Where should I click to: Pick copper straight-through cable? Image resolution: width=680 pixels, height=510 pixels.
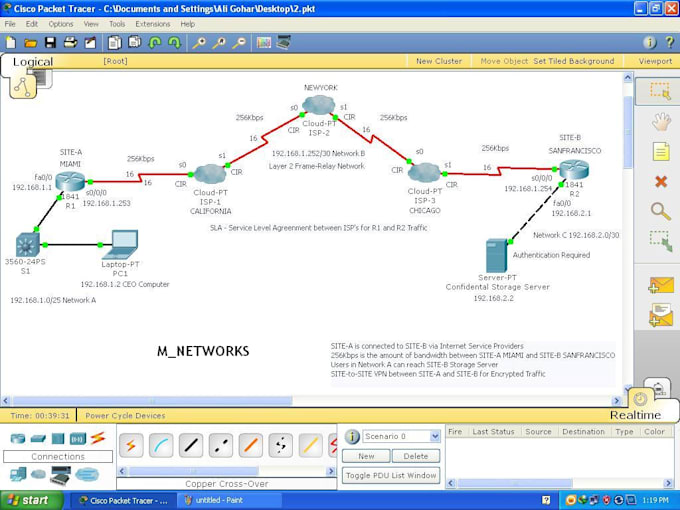(191, 445)
